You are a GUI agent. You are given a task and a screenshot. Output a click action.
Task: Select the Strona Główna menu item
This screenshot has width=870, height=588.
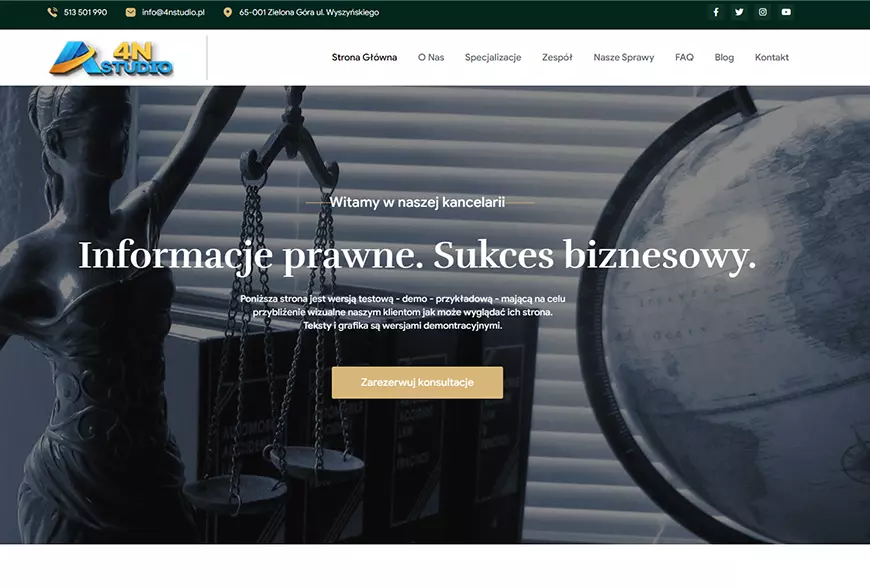[364, 57]
